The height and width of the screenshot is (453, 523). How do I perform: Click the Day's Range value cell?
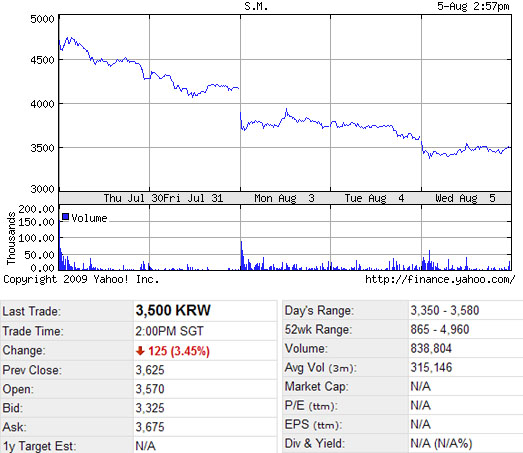pos(466,311)
